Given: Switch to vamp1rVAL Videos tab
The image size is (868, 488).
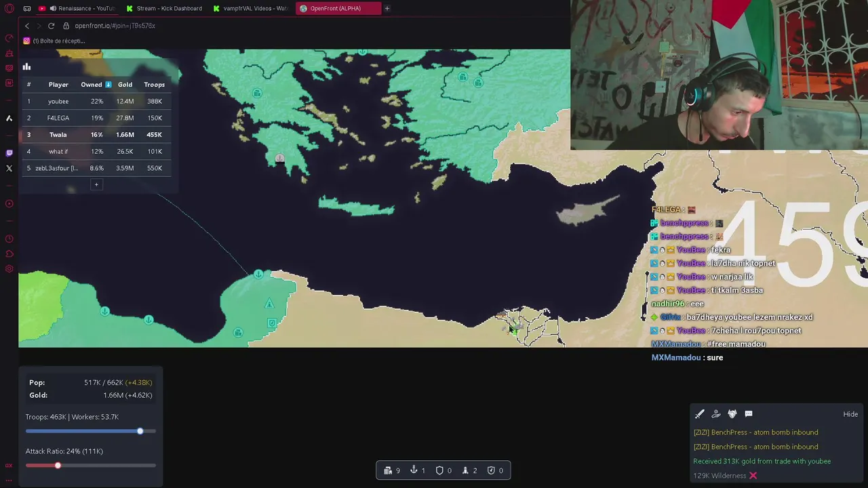Looking at the screenshot, I should [x=250, y=8].
